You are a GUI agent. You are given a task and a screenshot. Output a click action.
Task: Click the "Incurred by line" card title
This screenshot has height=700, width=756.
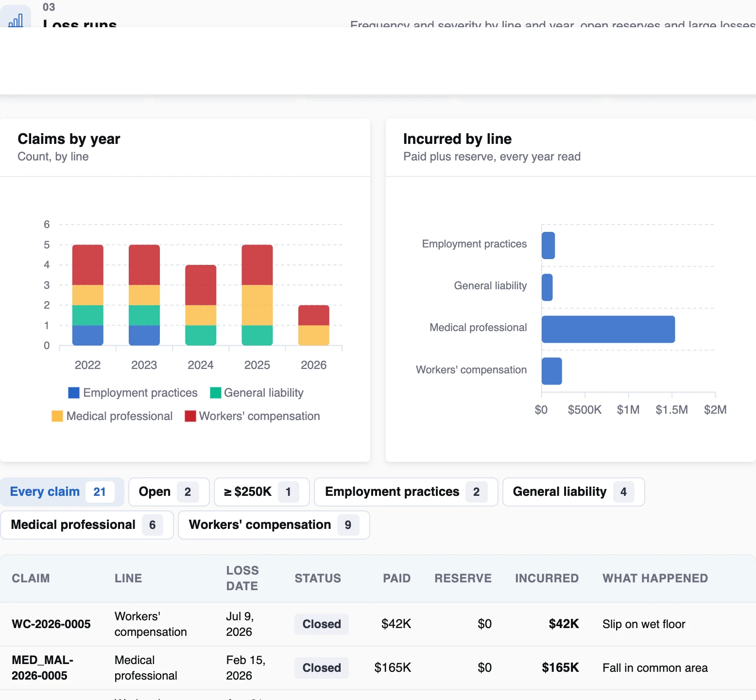click(457, 139)
